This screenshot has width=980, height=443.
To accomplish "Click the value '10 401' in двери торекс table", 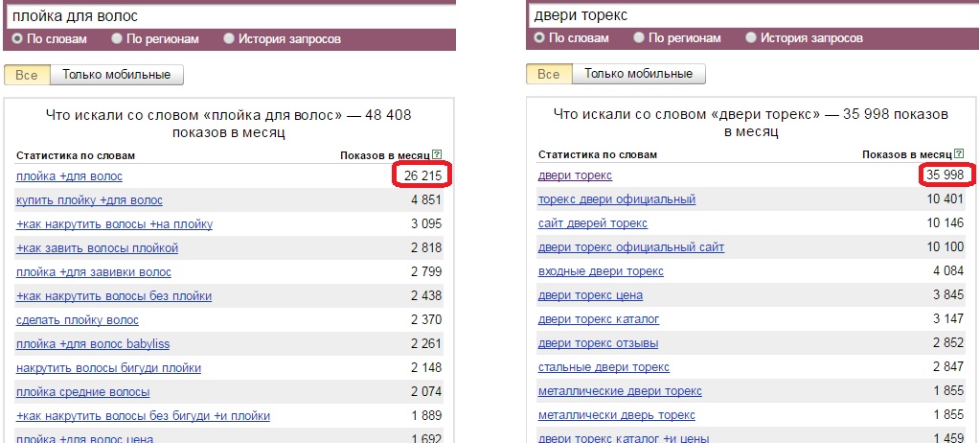I will (945, 199).
